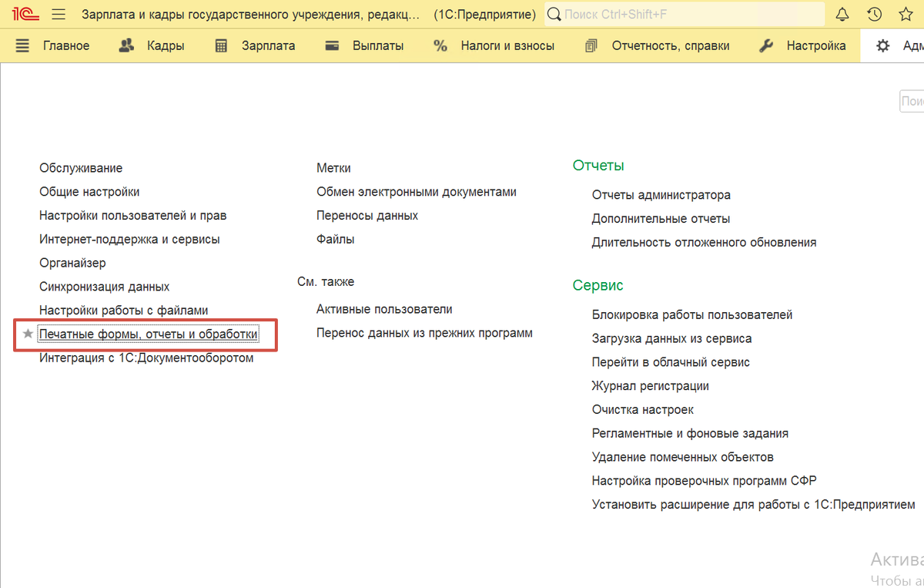Open Синхронизация данных
Viewport: 924px width, 588px height.
[104, 287]
